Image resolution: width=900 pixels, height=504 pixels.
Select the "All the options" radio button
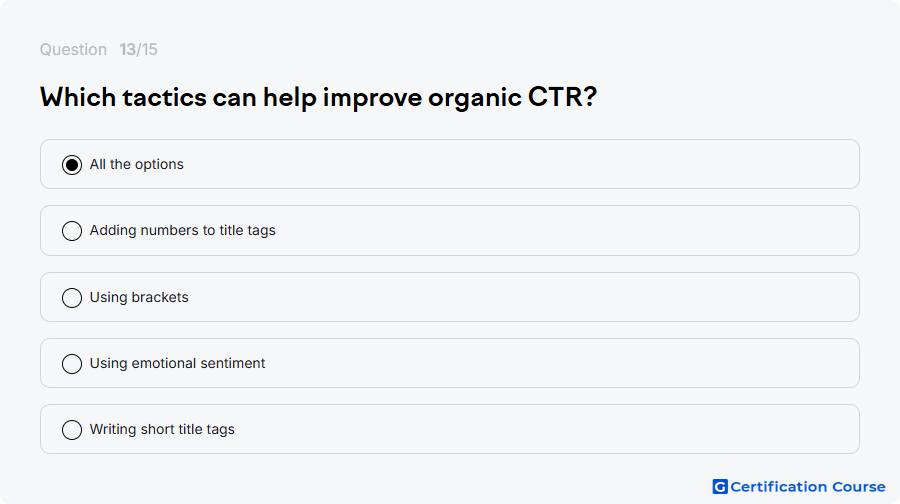pyautogui.click(x=72, y=165)
